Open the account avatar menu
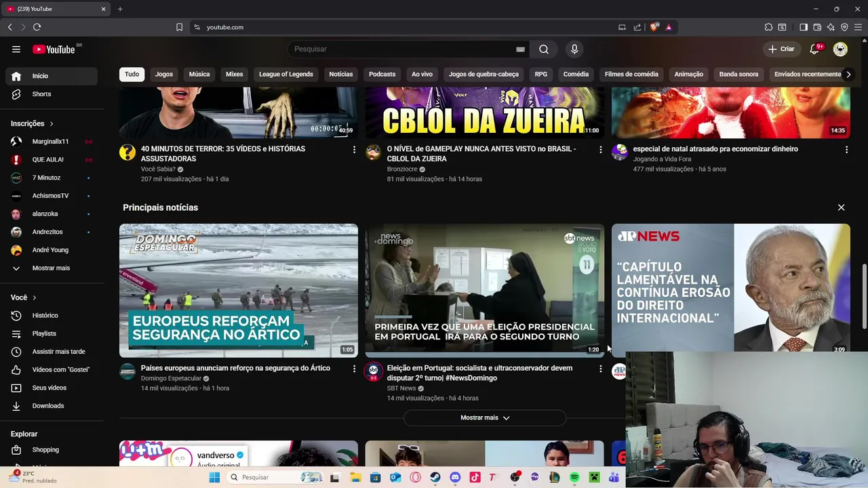This screenshot has width=868, height=488. click(840, 49)
